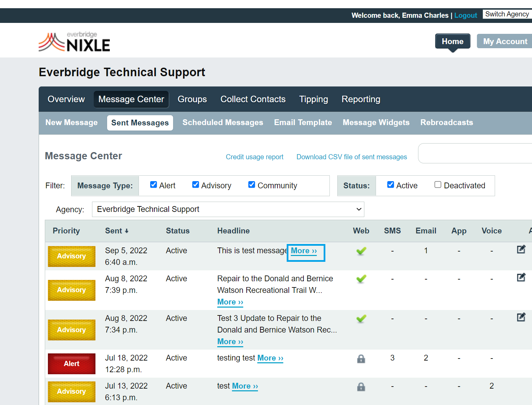Image resolution: width=532 pixels, height=405 pixels.
Task: Click More link for 'This is test message'
Action: (x=304, y=251)
